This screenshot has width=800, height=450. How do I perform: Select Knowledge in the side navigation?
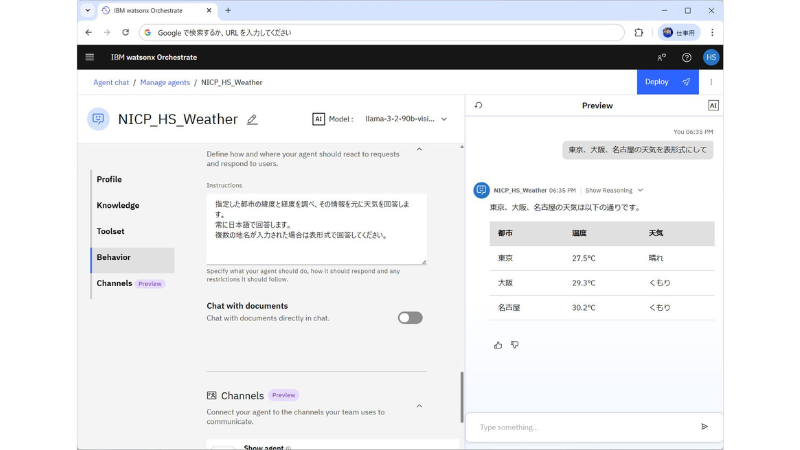tap(118, 205)
